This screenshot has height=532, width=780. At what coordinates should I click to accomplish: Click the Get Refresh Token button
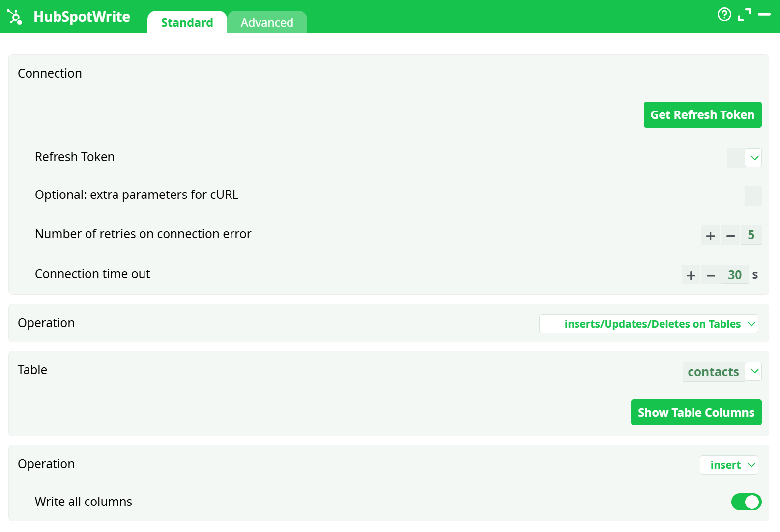[x=702, y=114]
